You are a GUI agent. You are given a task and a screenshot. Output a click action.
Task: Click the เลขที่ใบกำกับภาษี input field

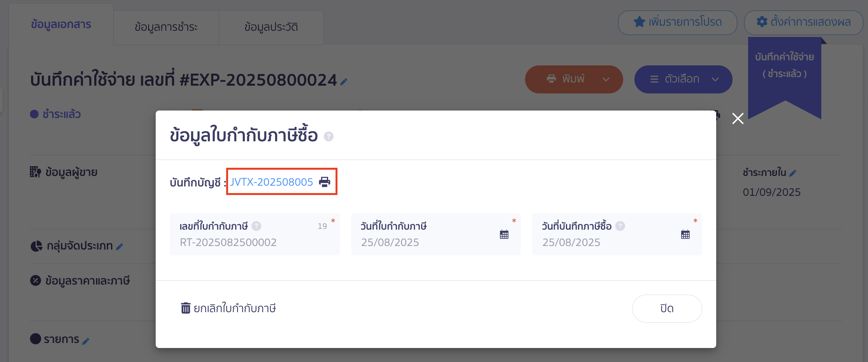255,234
